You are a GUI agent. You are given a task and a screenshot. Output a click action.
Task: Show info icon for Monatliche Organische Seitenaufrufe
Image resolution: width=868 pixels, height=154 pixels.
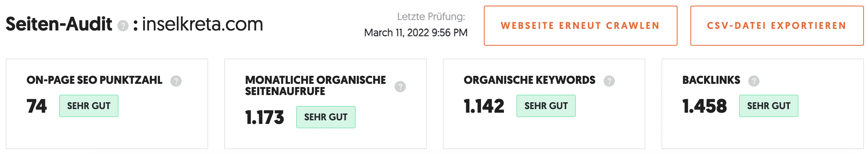pos(400,87)
